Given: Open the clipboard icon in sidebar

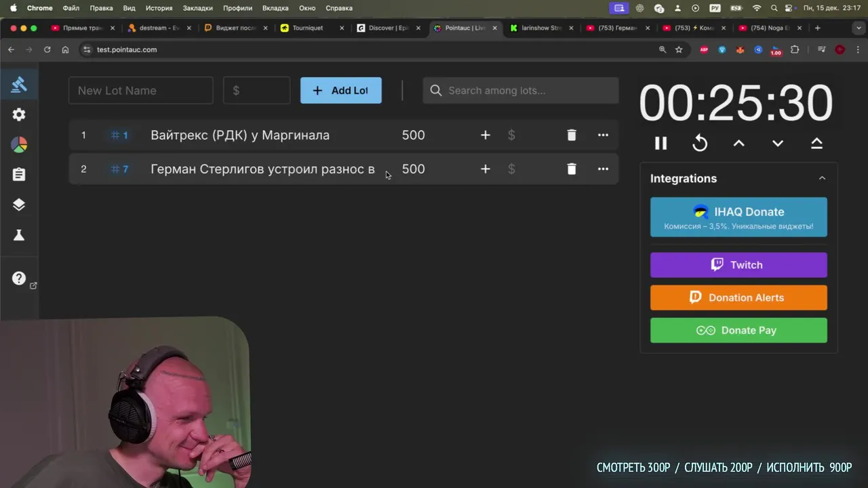Looking at the screenshot, I should click(19, 174).
